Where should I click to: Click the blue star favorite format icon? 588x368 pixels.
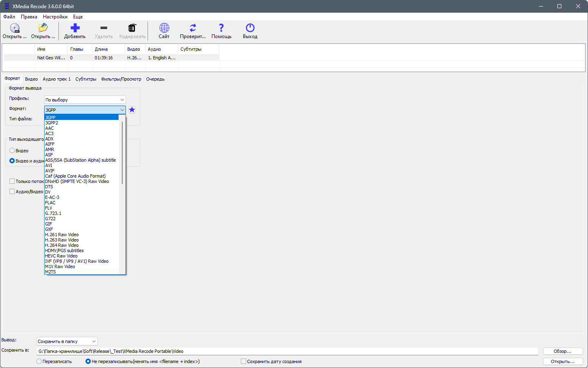pos(132,110)
